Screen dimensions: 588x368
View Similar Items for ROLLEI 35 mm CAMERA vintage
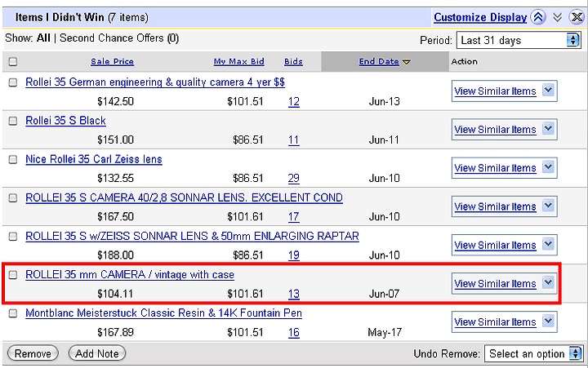click(x=495, y=284)
